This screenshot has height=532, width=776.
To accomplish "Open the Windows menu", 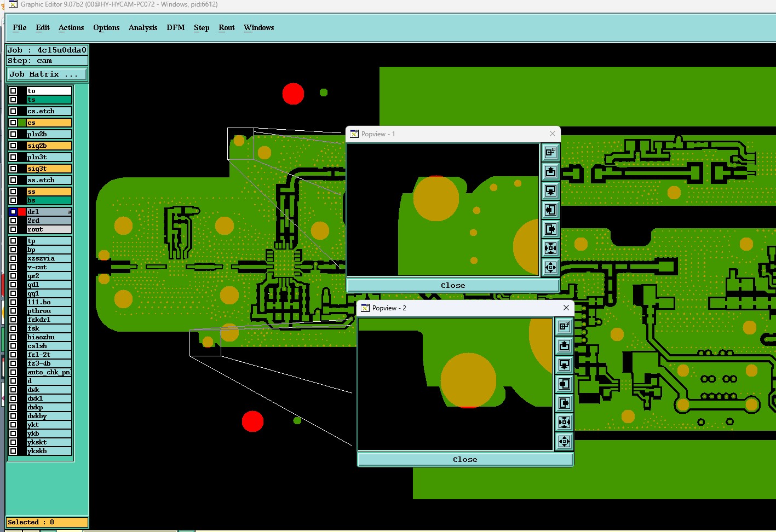I will tap(259, 27).
